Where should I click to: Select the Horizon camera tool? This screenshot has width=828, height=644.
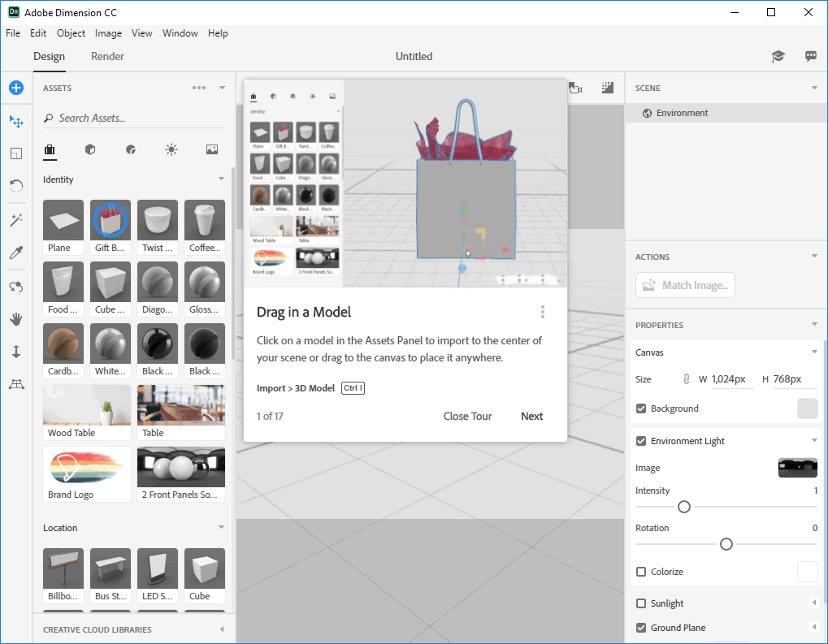(15, 383)
